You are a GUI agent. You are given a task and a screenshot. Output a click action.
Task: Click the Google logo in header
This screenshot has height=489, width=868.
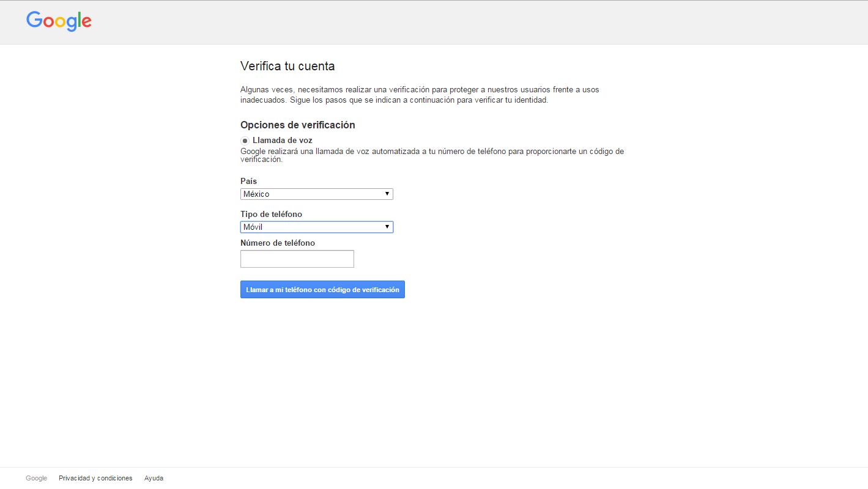pos(59,21)
